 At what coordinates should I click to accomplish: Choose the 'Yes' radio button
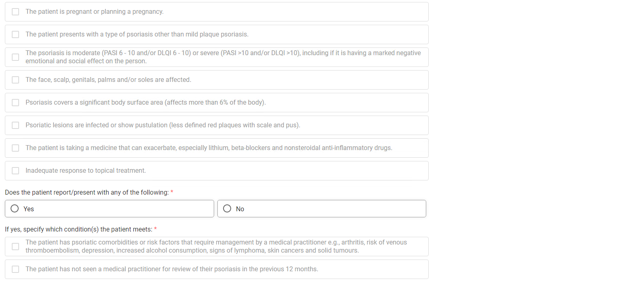click(x=15, y=208)
